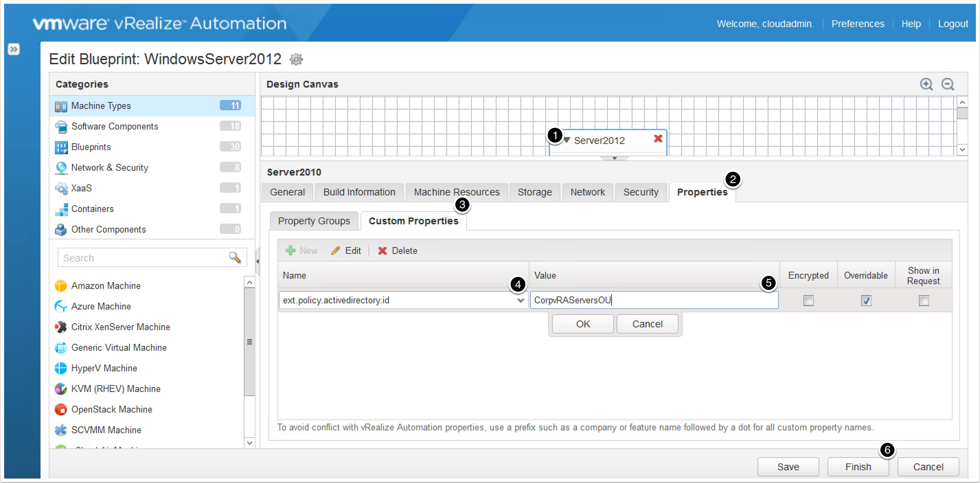
Task: Click the SCVMM Machine icon
Action: [61, 430]
